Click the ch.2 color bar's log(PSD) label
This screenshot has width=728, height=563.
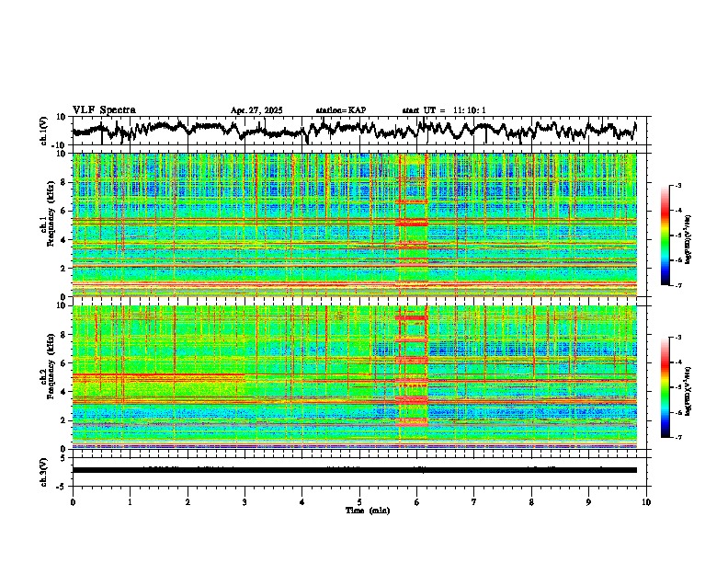click(688, 391)
